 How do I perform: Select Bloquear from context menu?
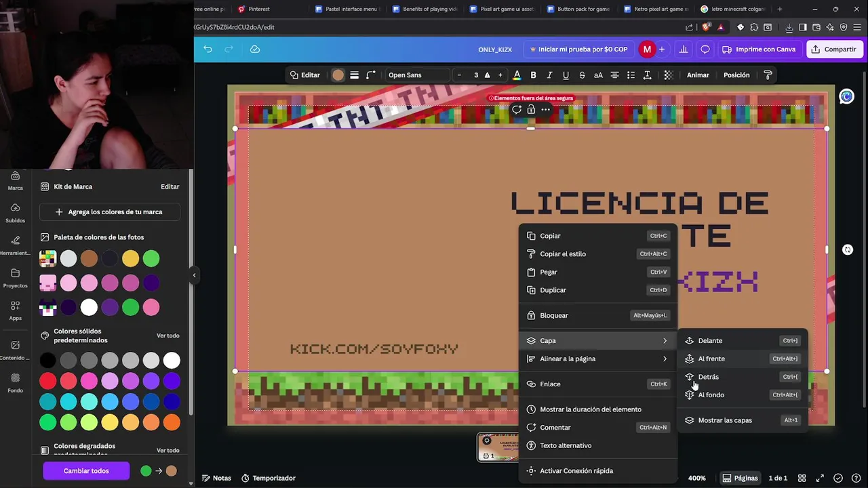click(598, 315)
